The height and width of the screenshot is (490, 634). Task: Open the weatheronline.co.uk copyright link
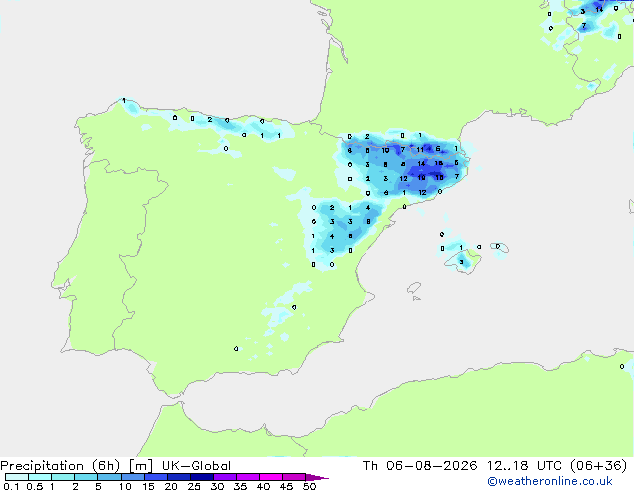point(550,481)
